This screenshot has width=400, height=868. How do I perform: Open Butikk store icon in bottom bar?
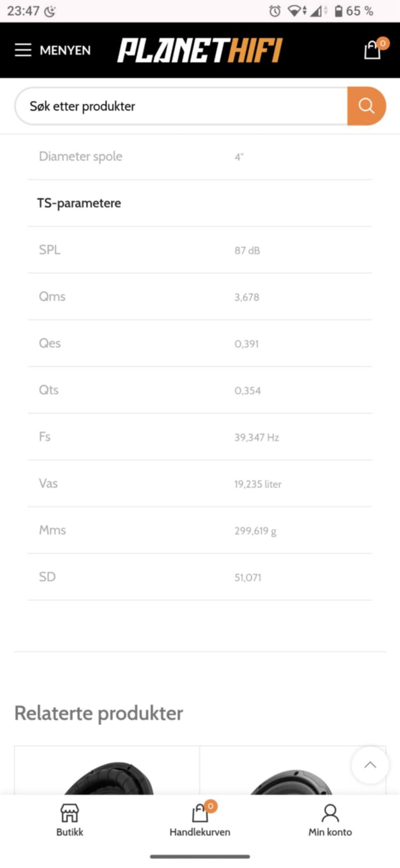pos(70,813)
